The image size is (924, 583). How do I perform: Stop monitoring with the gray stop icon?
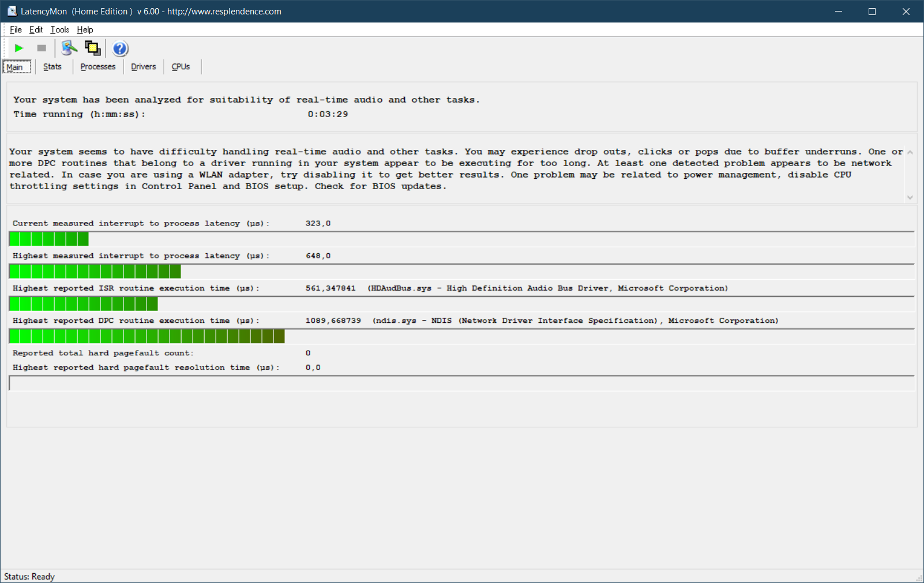coord(42,48)
